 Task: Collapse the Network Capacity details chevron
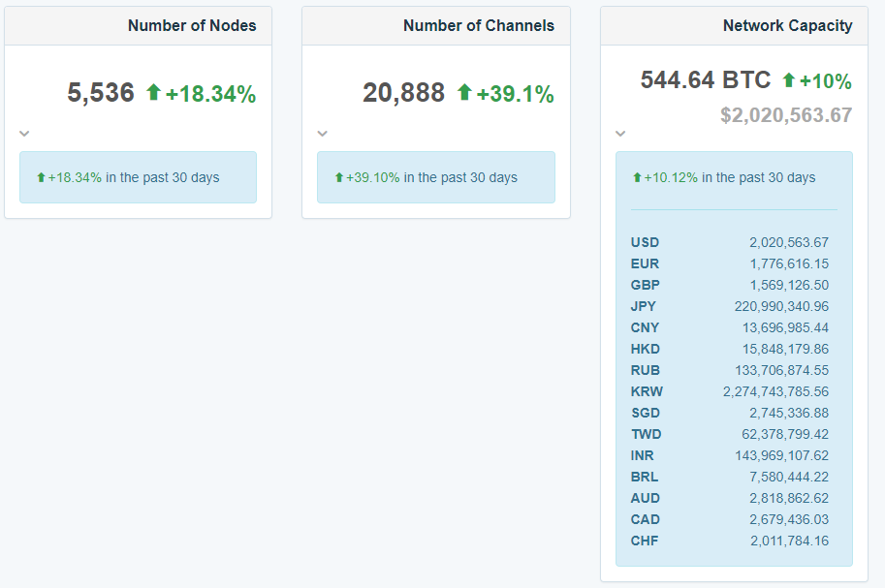click(x=621, y=134)
